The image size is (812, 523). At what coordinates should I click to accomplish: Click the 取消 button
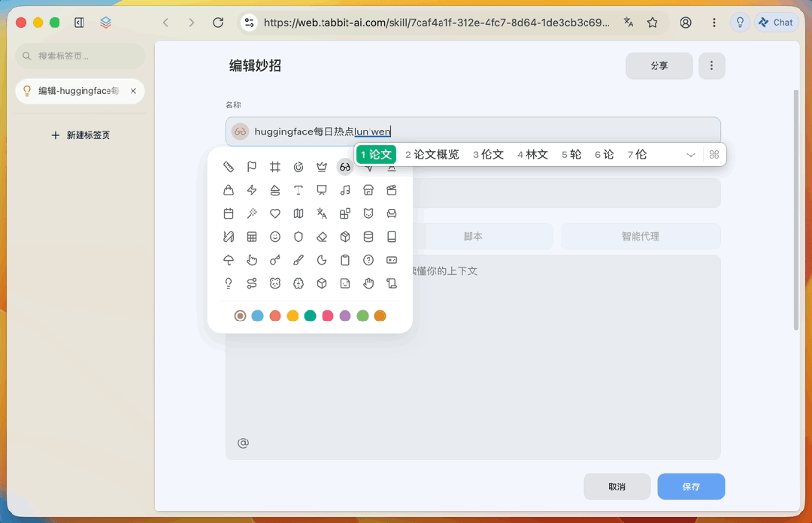(617, 487)
